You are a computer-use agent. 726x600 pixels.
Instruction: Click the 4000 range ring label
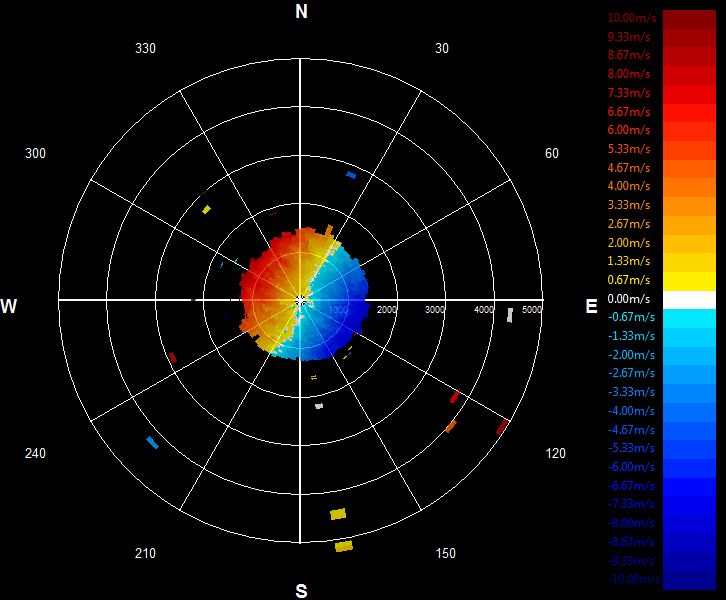point(484,310)
